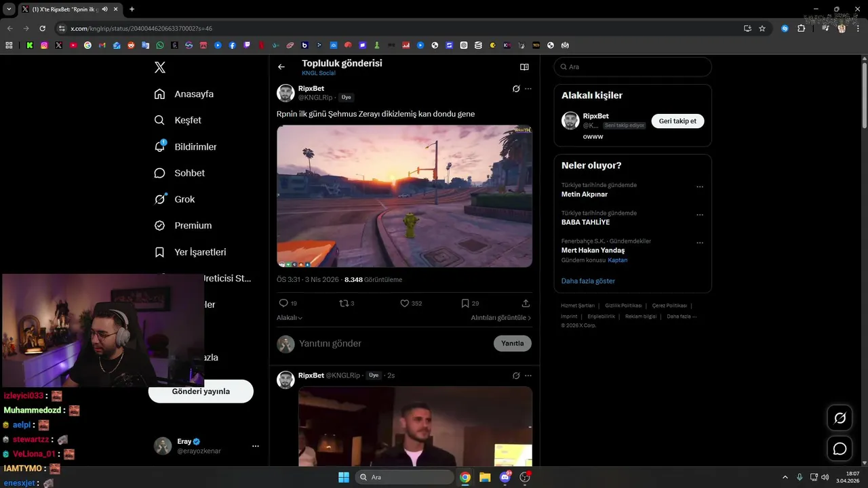
Task: Open account menu dots next to Eray
Action: (256, 446)
